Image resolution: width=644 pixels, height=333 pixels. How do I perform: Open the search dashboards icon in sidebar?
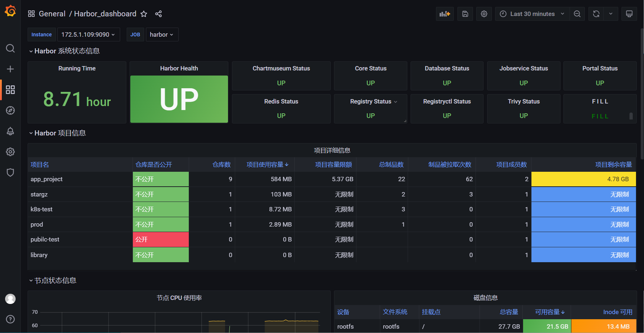click(10, 48)
